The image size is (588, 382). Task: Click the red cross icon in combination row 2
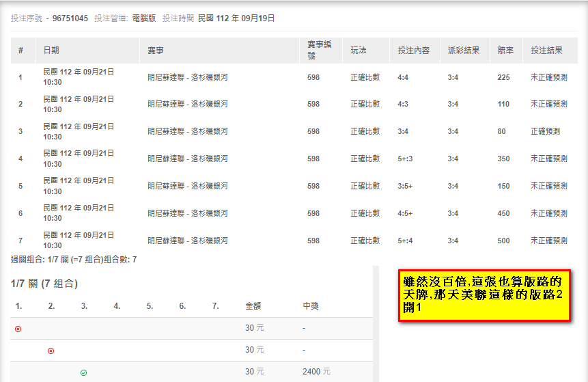pyautogui.click(x=51, y=351)
